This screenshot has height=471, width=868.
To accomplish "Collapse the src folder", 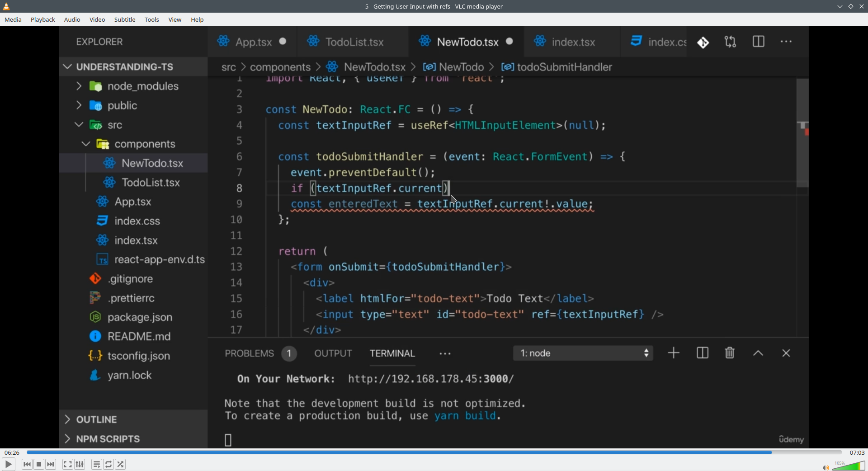I will (x=133, y=125).
